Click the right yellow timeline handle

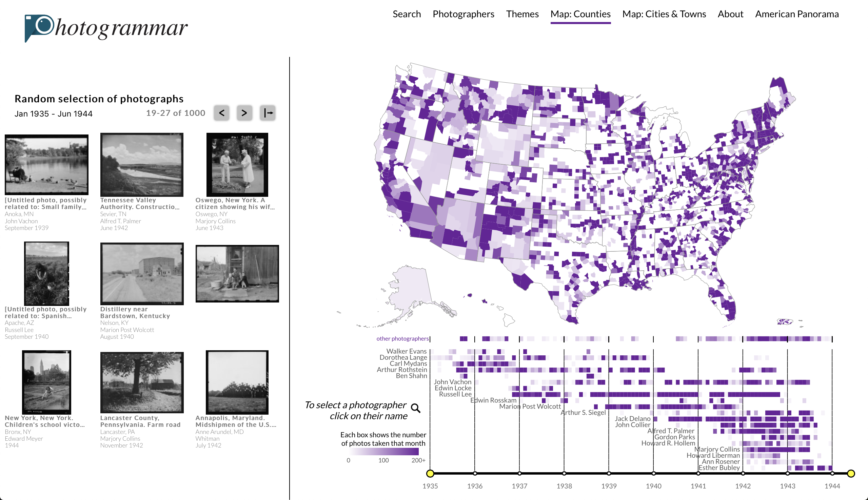click(x=851, y=474)
